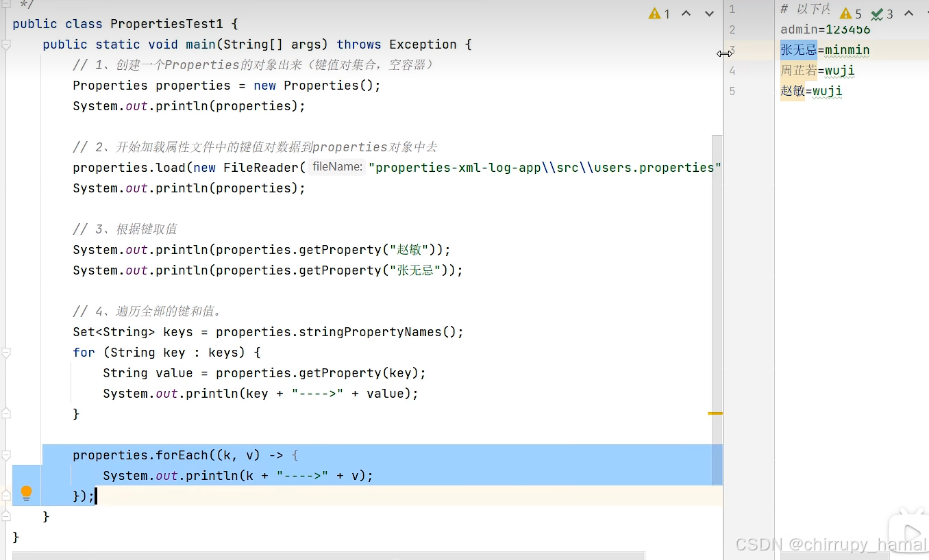The image size is (929, 560).
Task: Click the warning count 5 indicator in properties editor
Action: click(x=851, y=14)
